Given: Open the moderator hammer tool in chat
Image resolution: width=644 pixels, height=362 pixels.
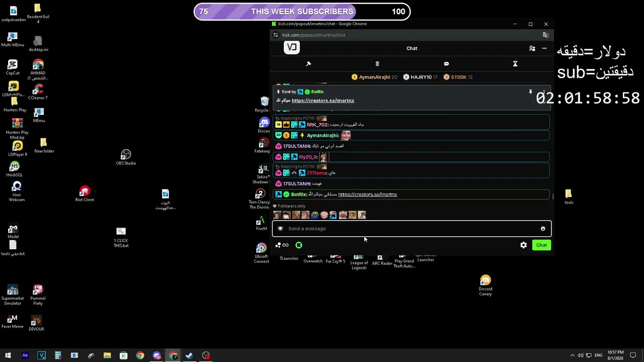Looking at the screenshot, I should coord(308,64).
